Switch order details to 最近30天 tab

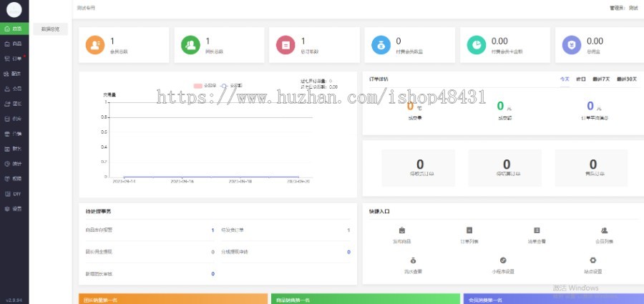[x=627, y=79]
